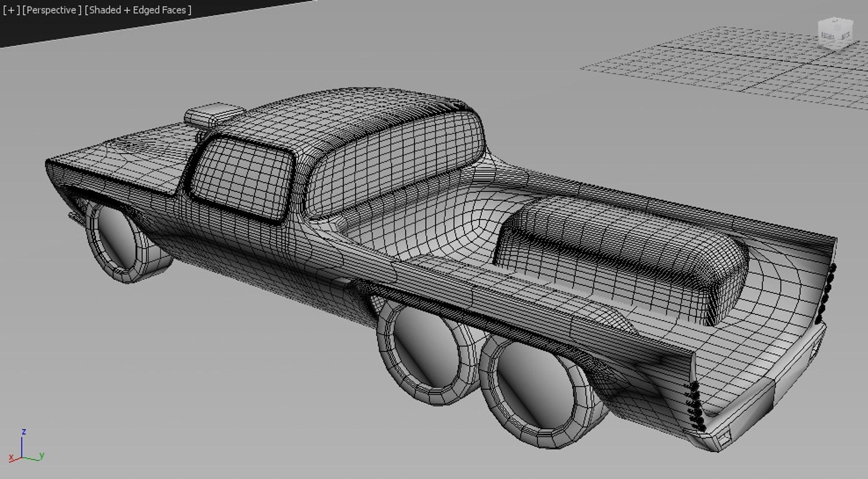Open the Perspective viewport view menu
This screenshot has width=868, height=479.
[x=52, y=10]
